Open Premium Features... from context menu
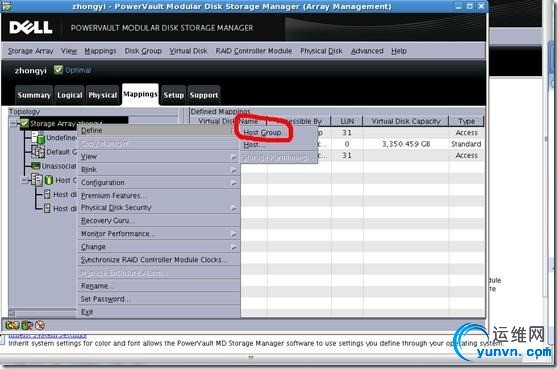This screenshot has height=369, width=558. [x=159, y=195]
